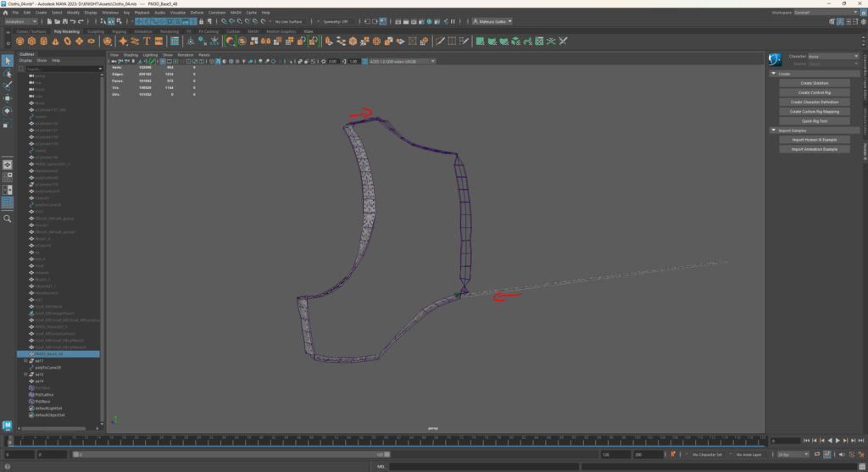Collapse the Import Samples section
This screenshot has width=868, height=472.
774,130
